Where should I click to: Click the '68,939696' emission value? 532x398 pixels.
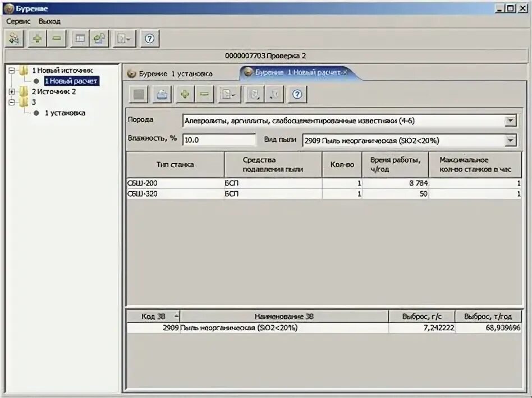point(488,327)
